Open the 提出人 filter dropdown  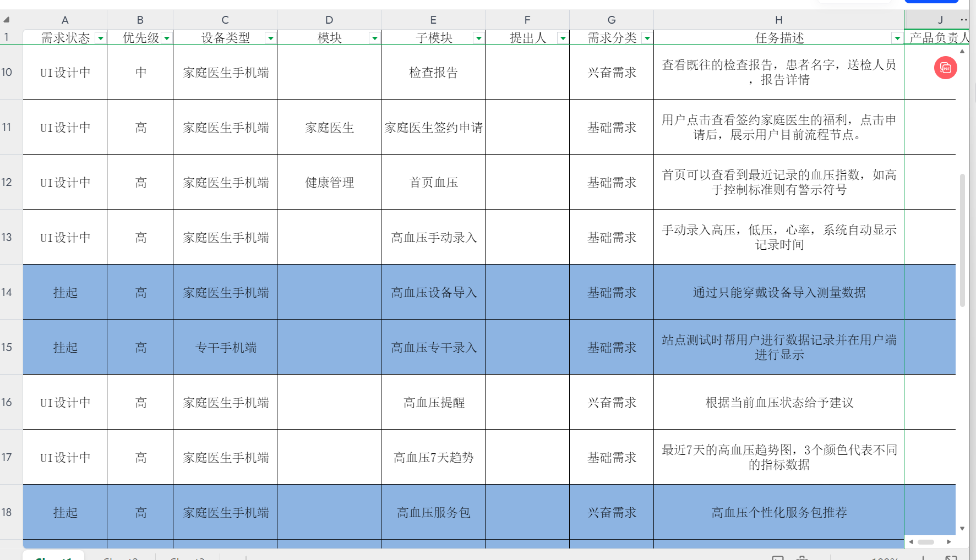tap(563, 38)
